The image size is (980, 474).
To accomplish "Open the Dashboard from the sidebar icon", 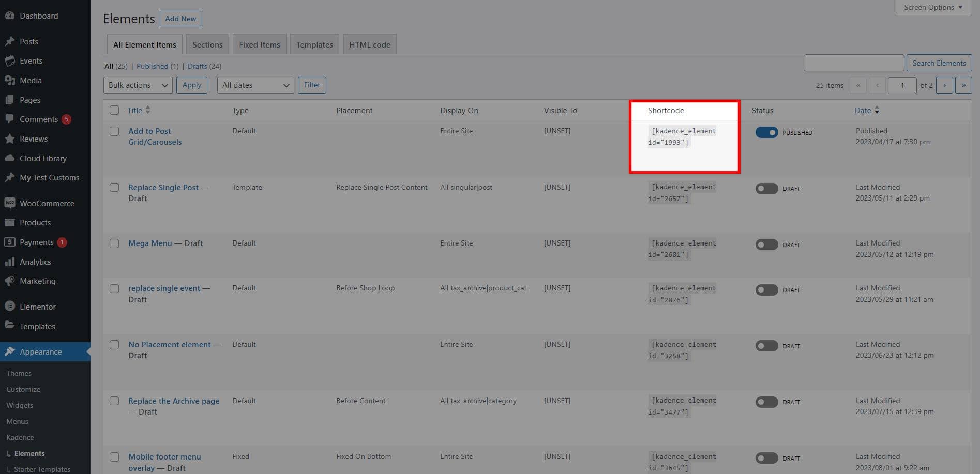I will pyautogui.click(x=10, y=16).
